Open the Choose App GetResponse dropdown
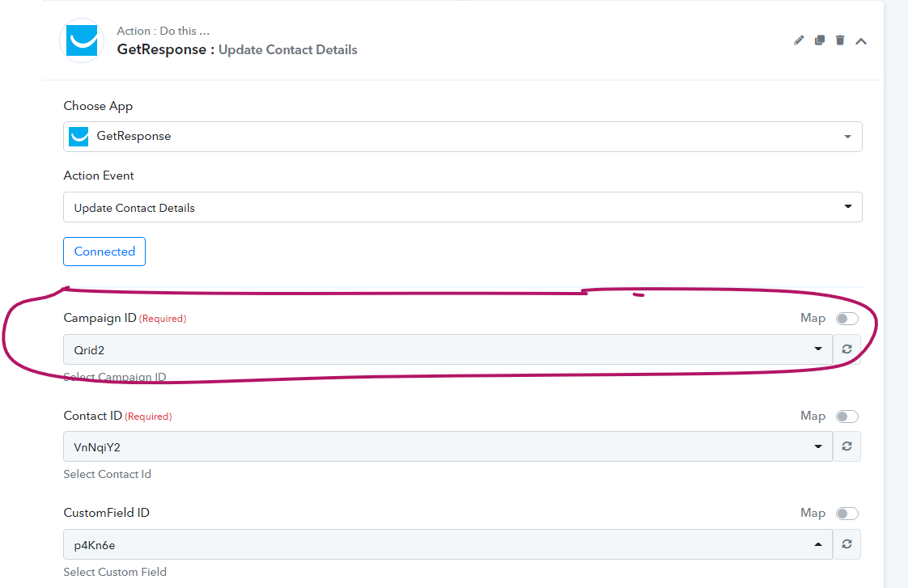Viewport: 908px width, 588px height. [463, 137]
